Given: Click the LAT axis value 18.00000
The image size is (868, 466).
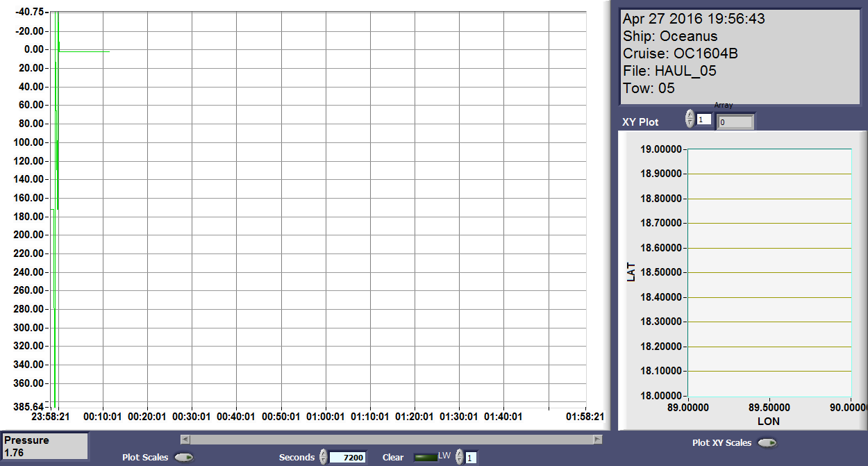Looking at the screenshot, I should pos(660,396).
